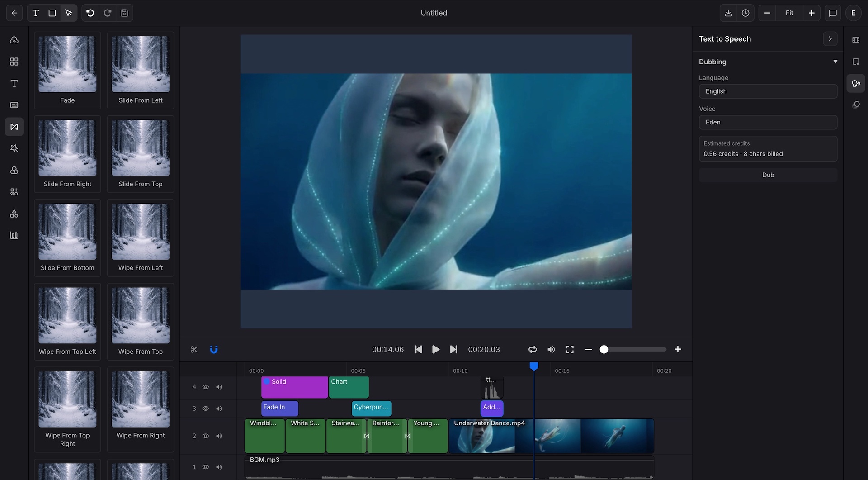Click the scissors split tool above the timeline
This screenshot has height=480, width=868.
(193, 349)
